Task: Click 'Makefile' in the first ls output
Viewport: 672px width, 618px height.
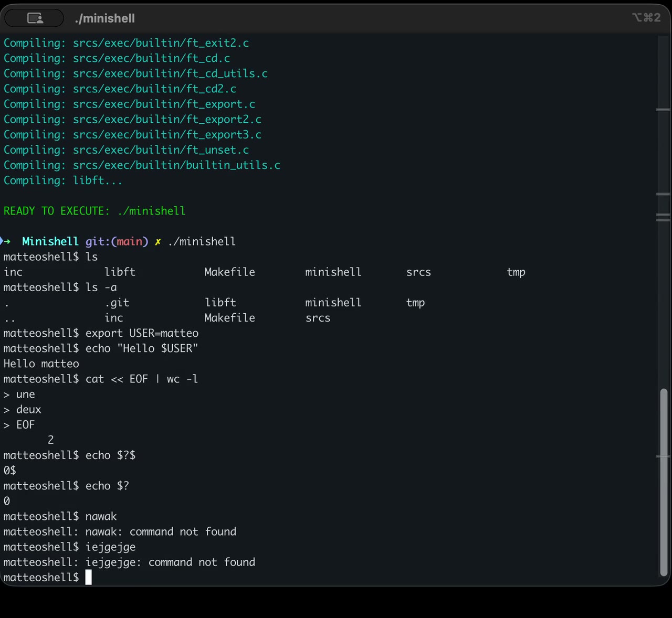Action: (x=230, y=272)
